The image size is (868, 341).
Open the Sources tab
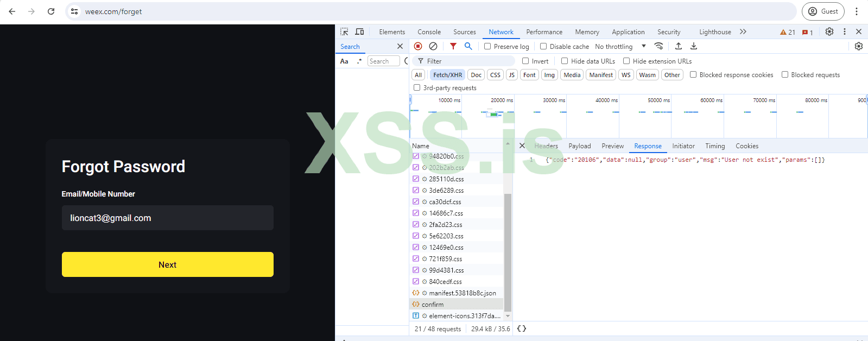(465, 32)
